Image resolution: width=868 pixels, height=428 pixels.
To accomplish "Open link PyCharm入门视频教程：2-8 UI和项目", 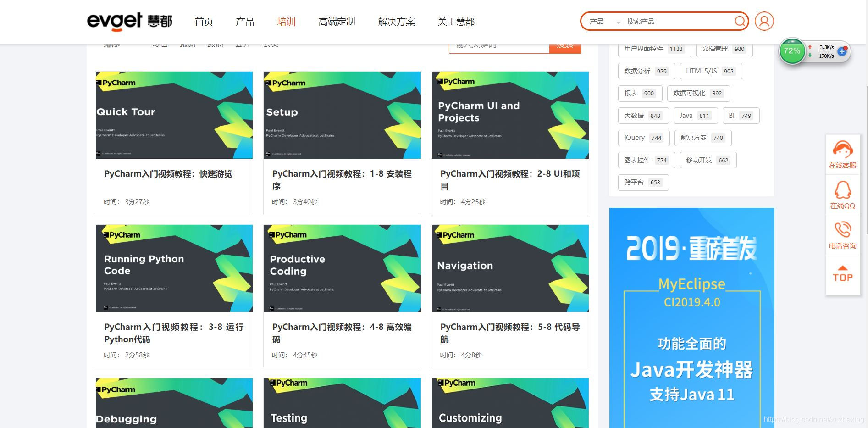I will tap(510, 180).
